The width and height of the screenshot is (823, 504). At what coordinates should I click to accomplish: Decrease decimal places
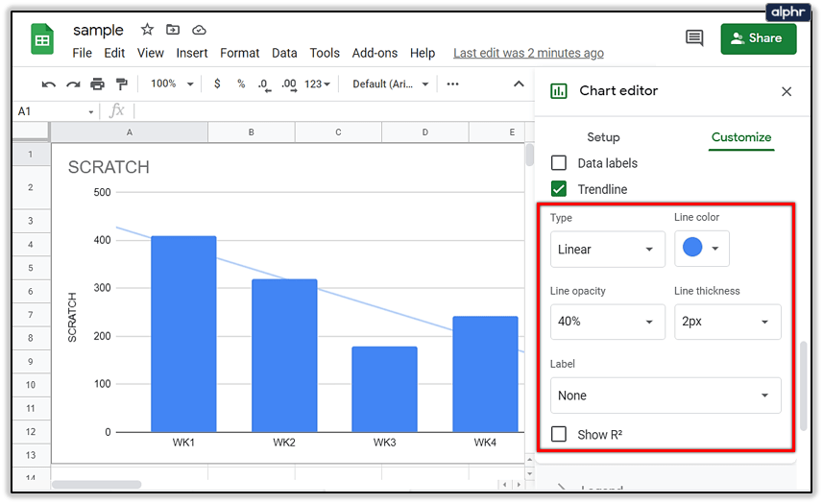[264, 84]
